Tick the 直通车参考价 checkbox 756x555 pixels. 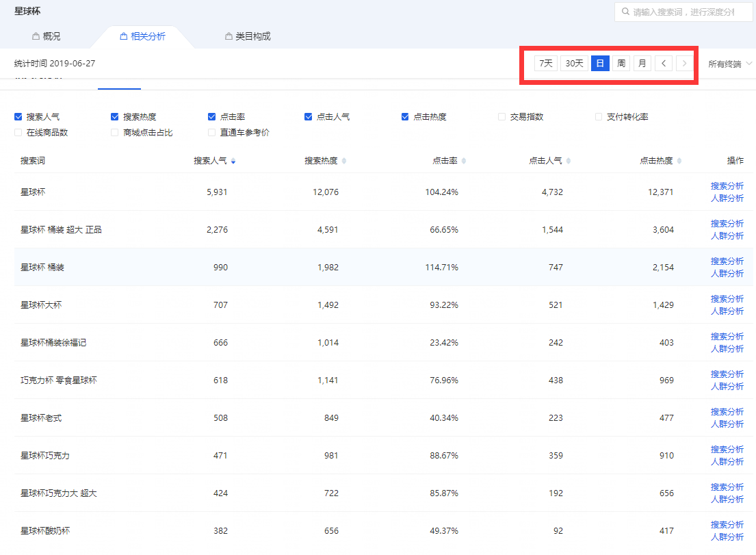tap(212, 133)
